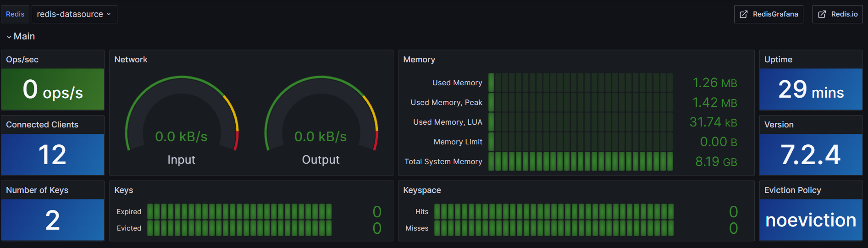Click the Ops/sec panel title
This screenshot has height=248, width=868.
tap(22, 60)
